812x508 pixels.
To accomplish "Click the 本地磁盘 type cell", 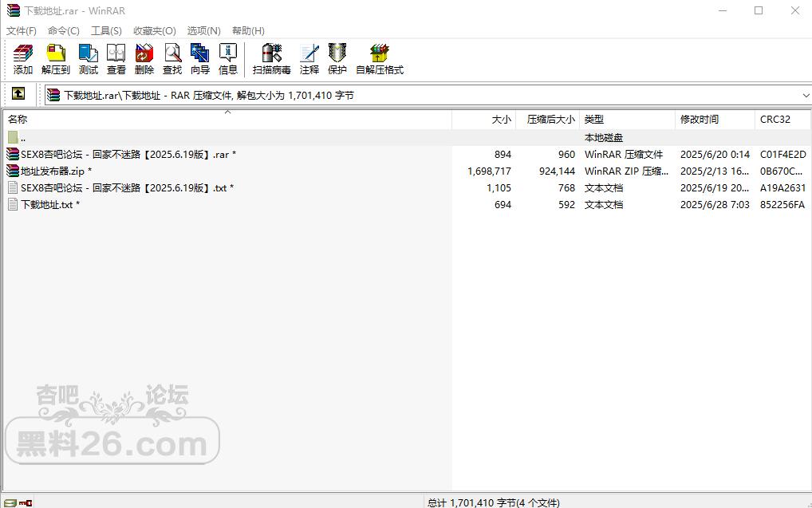I will (604, 138).
